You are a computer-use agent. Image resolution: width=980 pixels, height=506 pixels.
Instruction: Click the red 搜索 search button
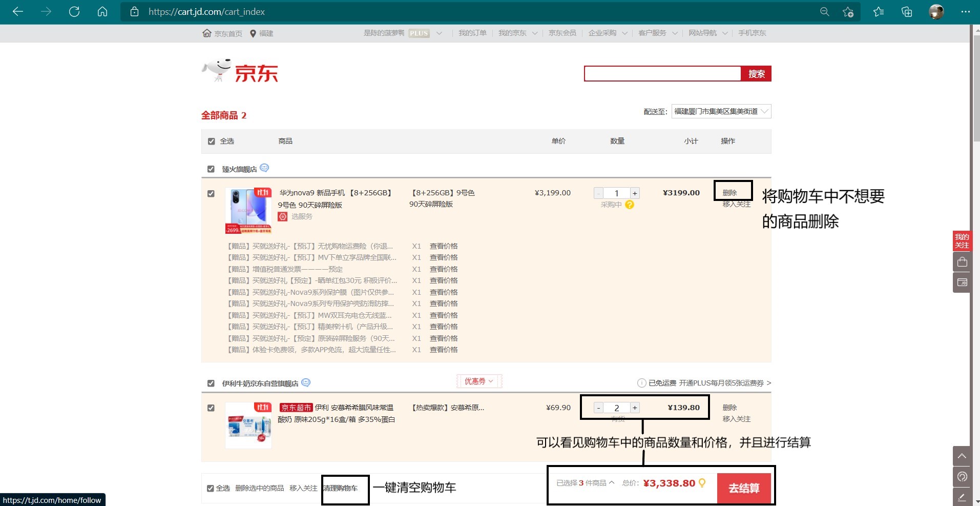756,74
